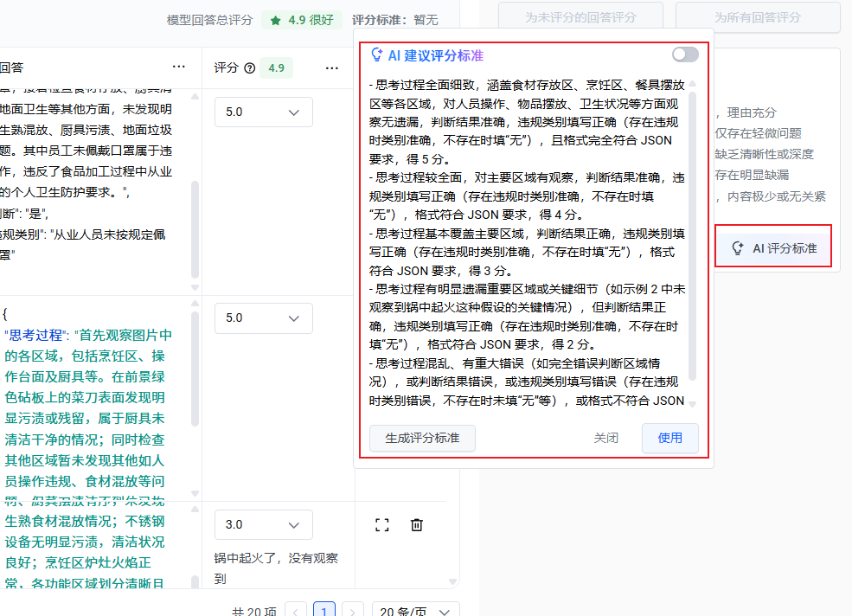Click the lightbulb icon in AI 建议评分标准 title
852x616 pixels.
coord(376,55)
